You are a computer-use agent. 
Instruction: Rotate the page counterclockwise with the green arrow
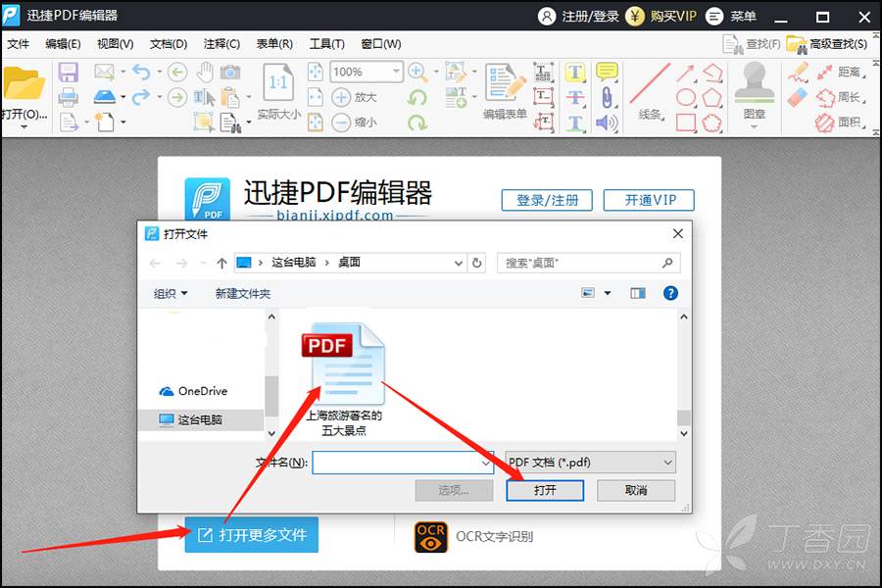click(417, 98)
